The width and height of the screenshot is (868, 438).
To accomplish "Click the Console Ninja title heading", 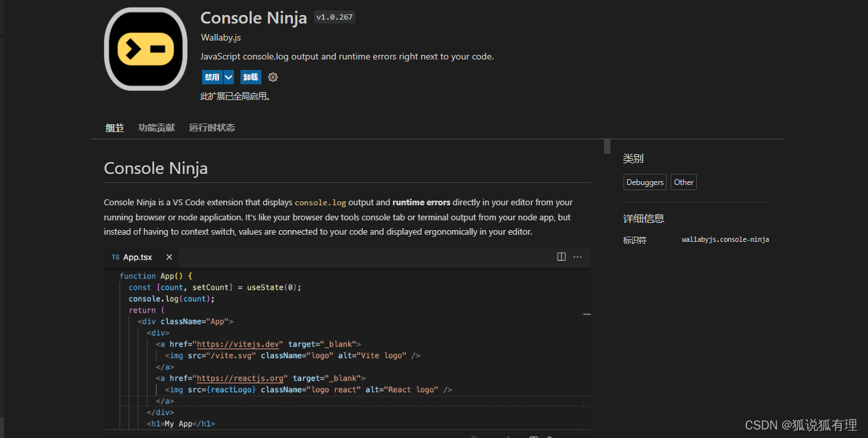I will point(254,18).
